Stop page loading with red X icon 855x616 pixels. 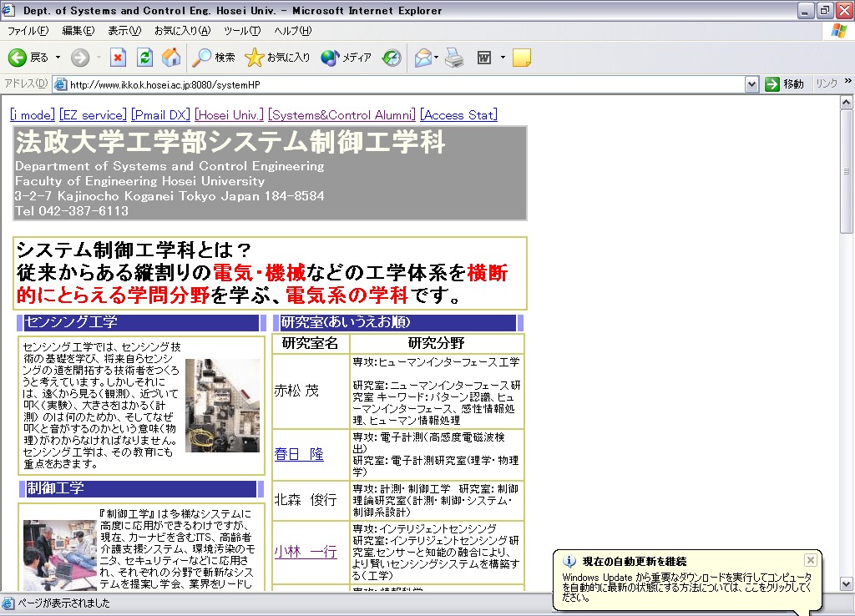tap(118, 58)
